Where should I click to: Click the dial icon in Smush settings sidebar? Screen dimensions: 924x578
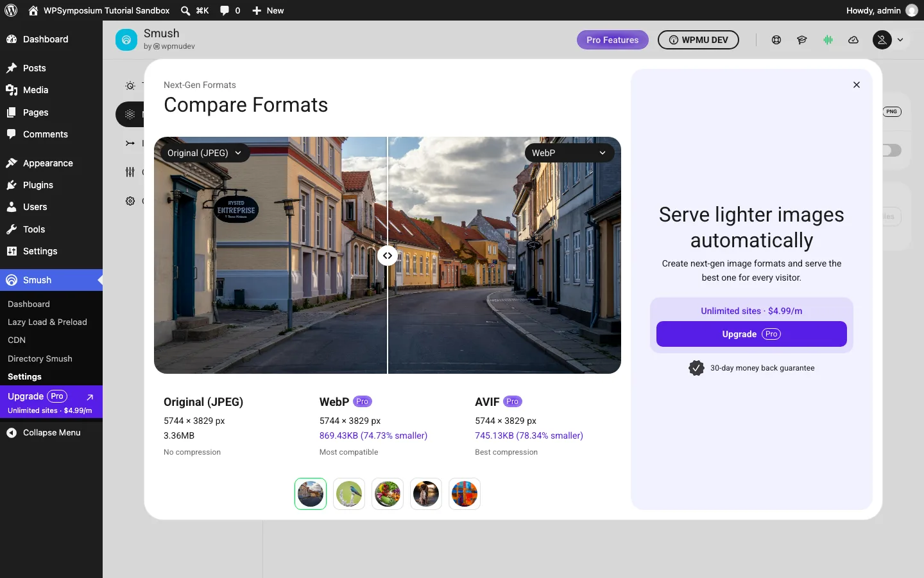point(130,85)
